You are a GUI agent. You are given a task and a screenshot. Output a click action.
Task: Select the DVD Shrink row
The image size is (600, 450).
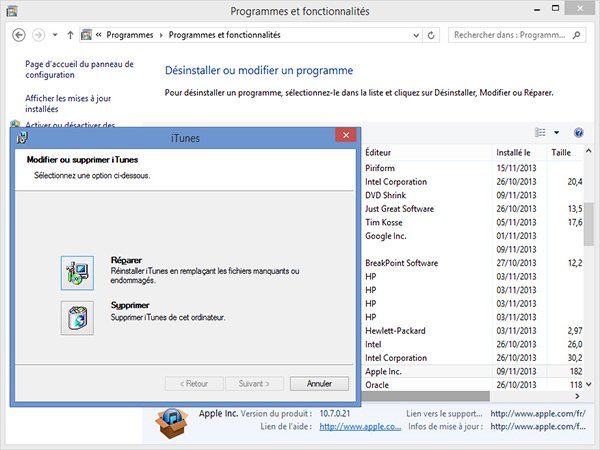click(x=473, y=195)
